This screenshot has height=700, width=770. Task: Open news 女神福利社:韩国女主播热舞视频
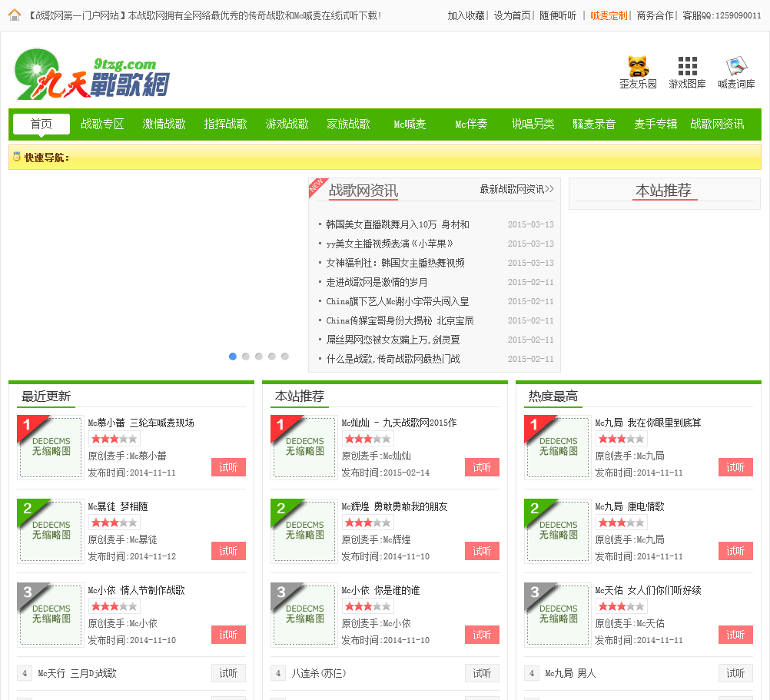point(395,263)
